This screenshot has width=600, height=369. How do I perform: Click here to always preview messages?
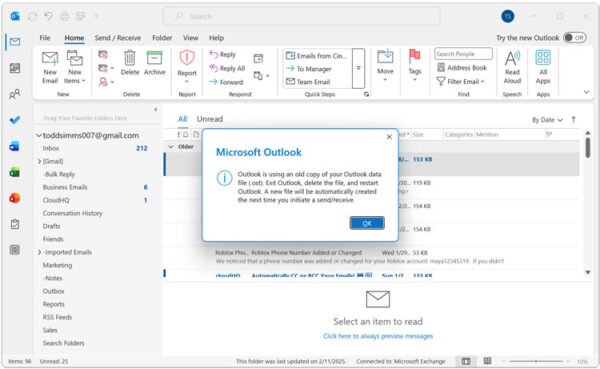(378, 336)
